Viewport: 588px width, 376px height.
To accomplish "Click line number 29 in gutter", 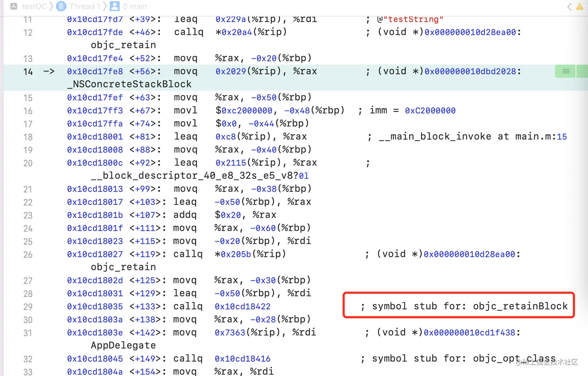I will [x=28, y=307].
